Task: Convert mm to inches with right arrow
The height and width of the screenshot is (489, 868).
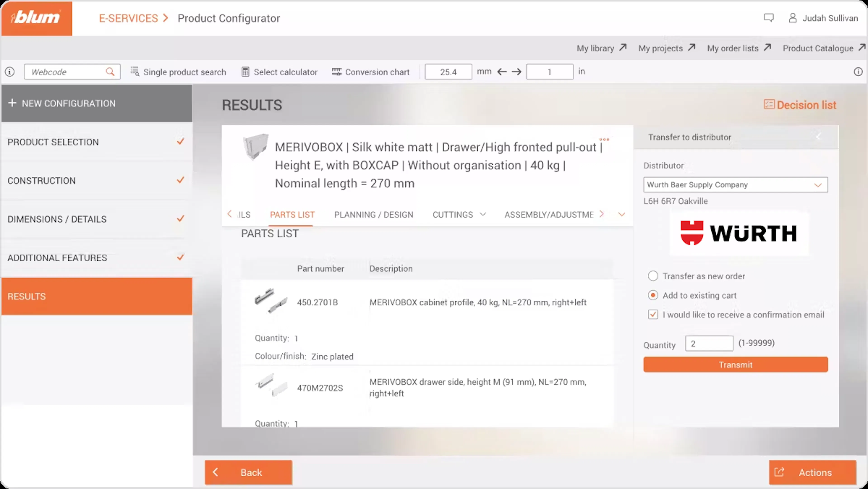Action: pyautogui.click(x=517, y=72)
